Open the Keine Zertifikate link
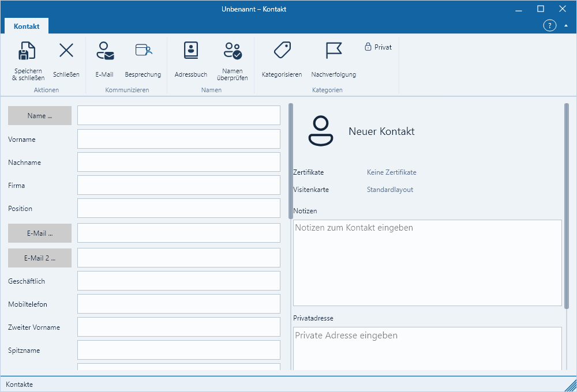 click(392, 172)
